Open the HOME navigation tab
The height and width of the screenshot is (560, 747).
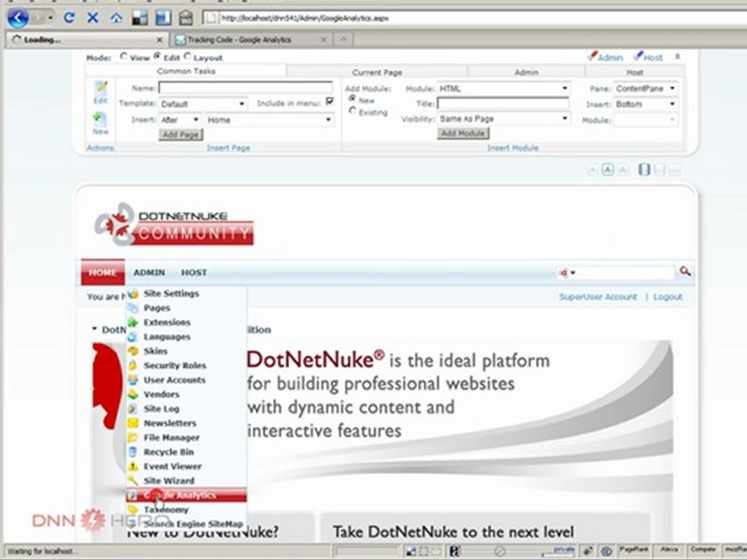coord(103,272)
